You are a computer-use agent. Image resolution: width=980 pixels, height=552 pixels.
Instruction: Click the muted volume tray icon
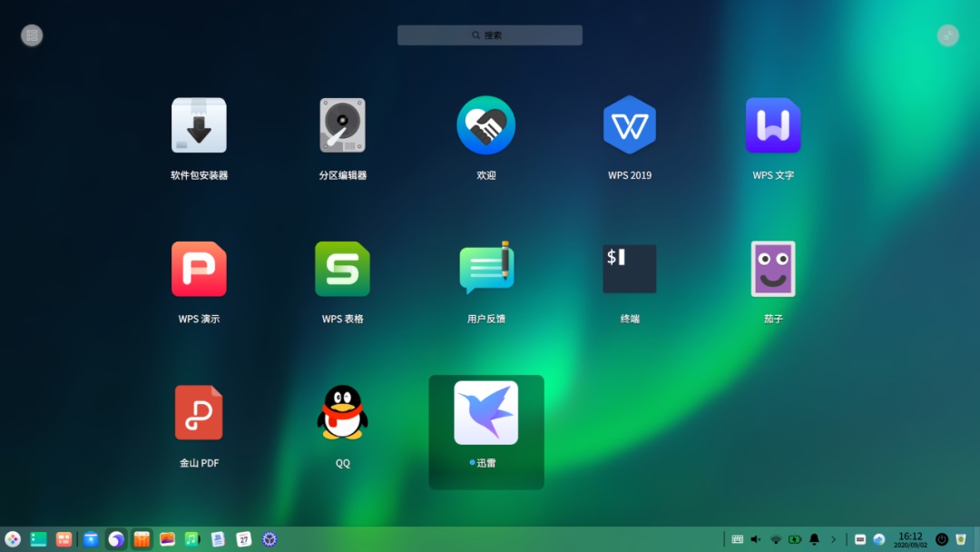pyautogui.click(x=756, y=539)
